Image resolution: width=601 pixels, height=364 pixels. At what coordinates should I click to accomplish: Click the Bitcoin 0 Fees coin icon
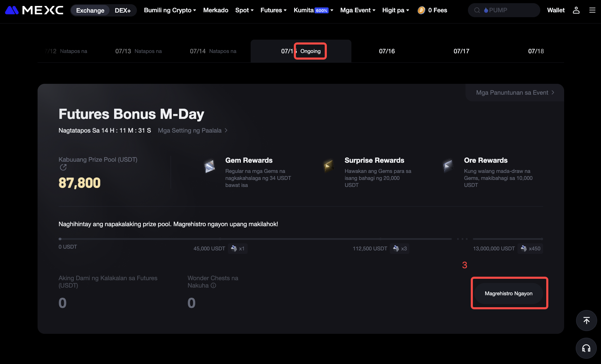(421, 10)
